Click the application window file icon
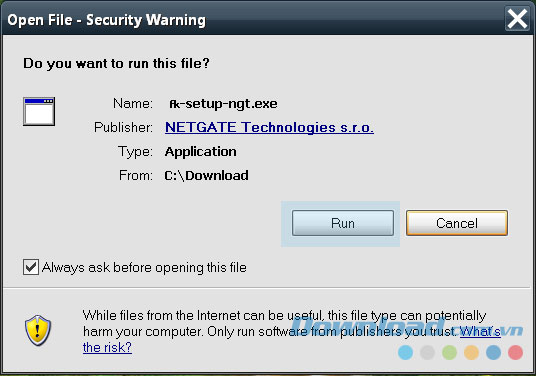The width and height of the screenshot is (536, 376). 39,111
